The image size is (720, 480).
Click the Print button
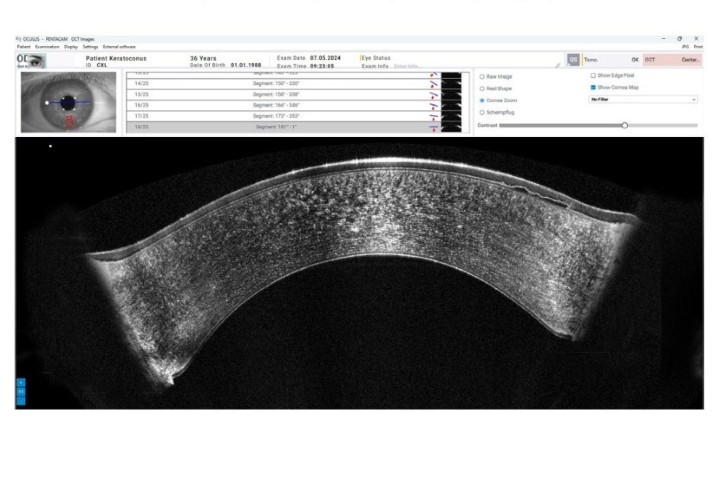(698, 46)
